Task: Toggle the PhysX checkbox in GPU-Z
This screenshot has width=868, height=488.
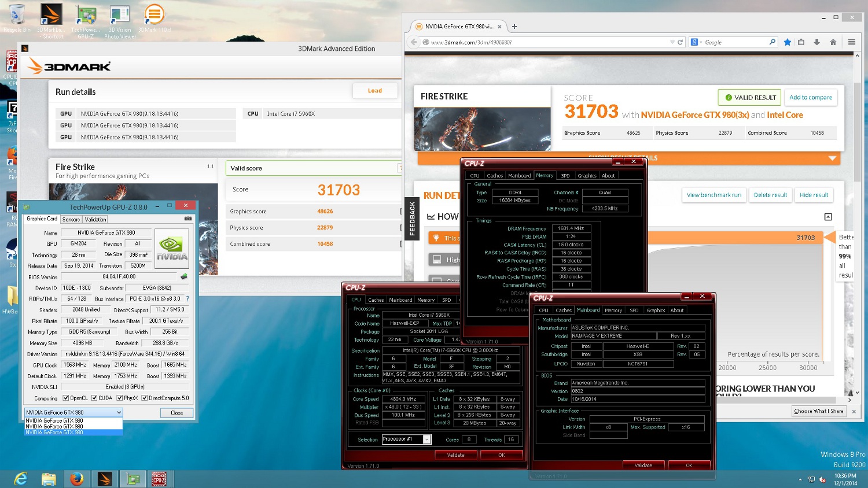Action: pos(119,398)
